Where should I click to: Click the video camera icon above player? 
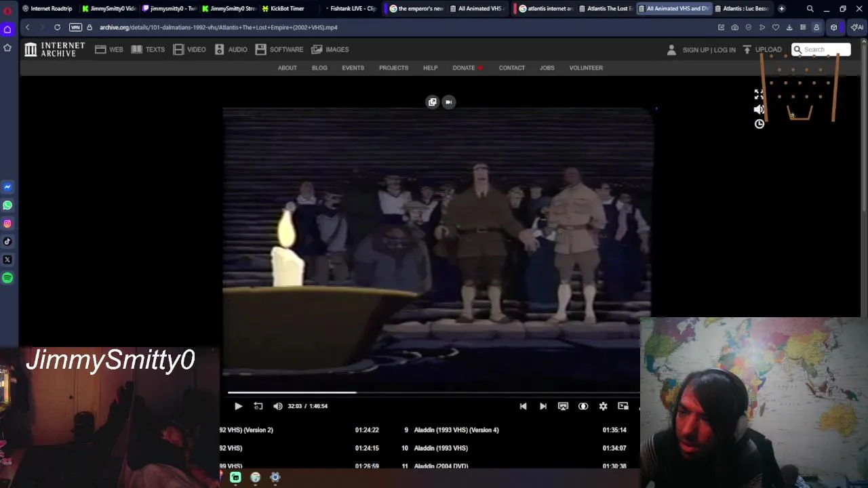pos(448,102)
